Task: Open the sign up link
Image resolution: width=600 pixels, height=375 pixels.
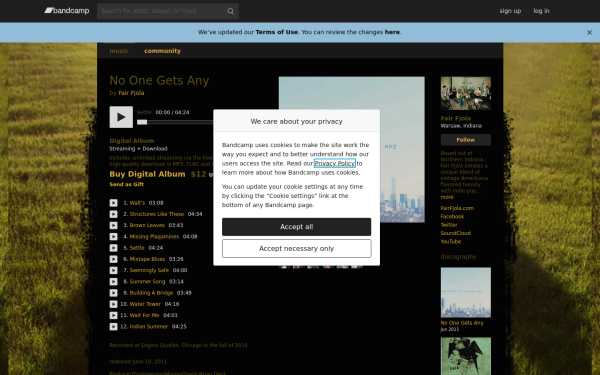Action: (510, 11)
